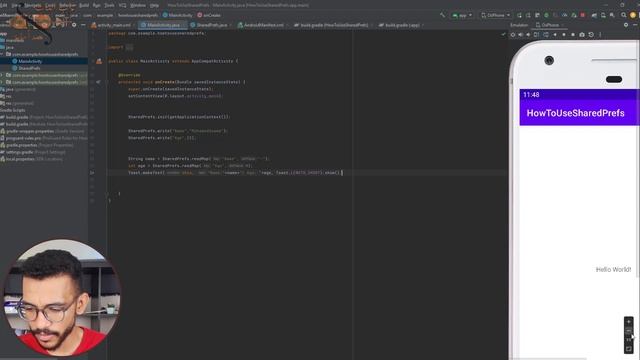Click the emulator power button icon
Image resolution: width=640 pixels, height=360 pixels.
pos(513,35)
